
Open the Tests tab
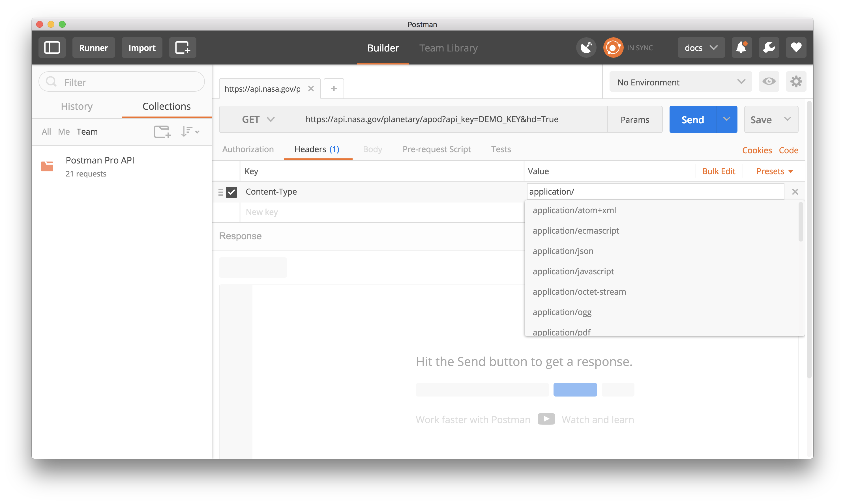point(501,149)
